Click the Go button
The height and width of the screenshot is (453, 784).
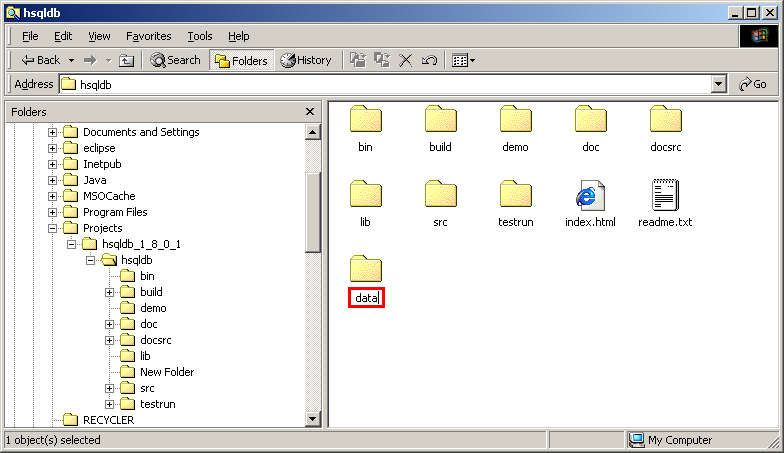coord(753,85)
